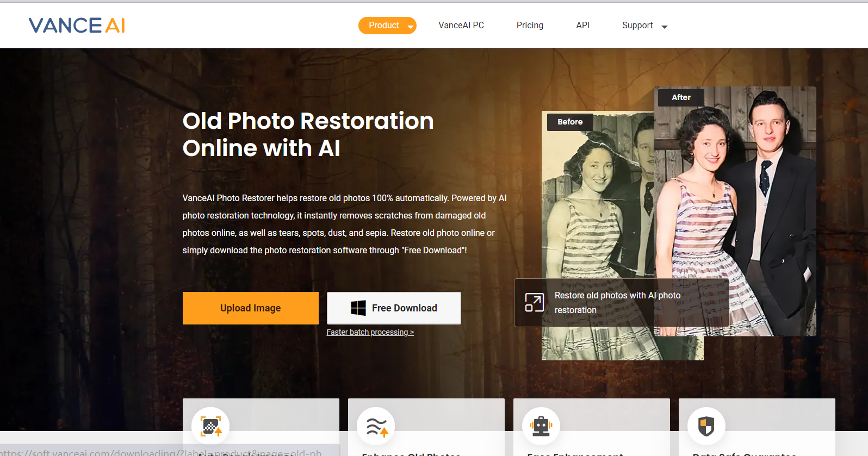Follow the Faster batch processing link
Image resolution: width=868 pixels, height=456 pixels.
click(x=370, y=332)
